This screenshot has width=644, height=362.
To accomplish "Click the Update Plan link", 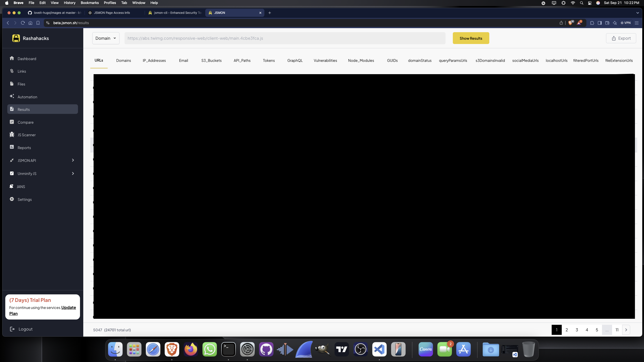I will coord(68,307).
